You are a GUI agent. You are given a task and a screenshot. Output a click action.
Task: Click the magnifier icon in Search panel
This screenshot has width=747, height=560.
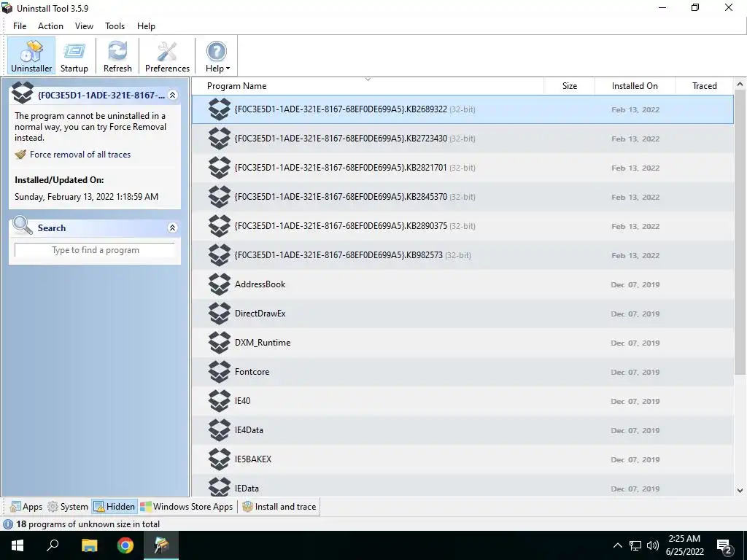tap(23, 226)
